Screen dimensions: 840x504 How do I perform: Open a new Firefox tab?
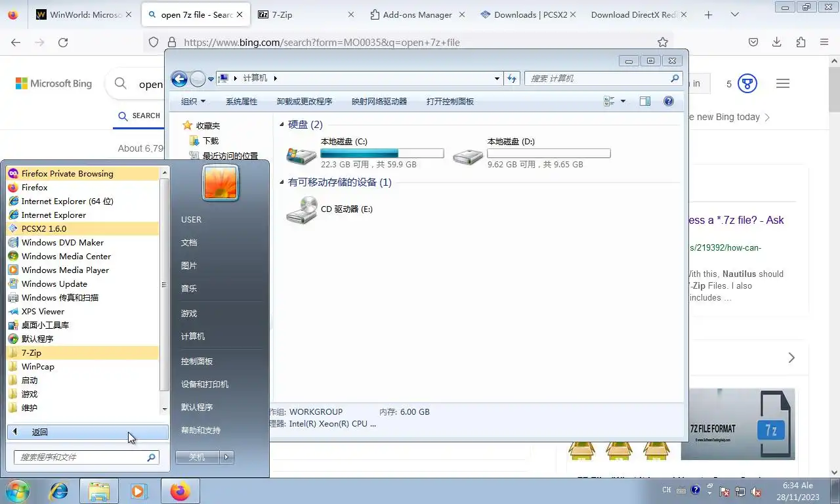pos(708,14)
